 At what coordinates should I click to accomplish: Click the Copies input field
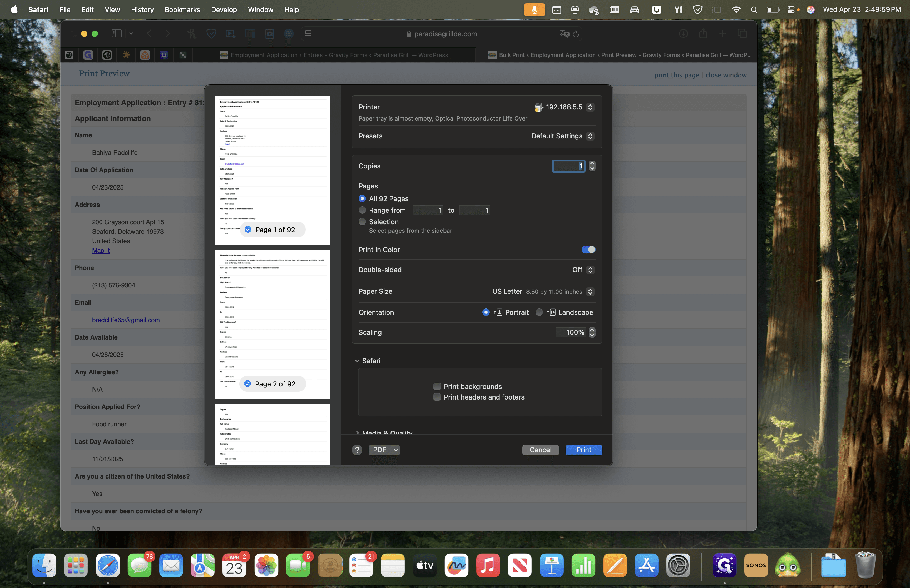pyautogui.click(x=568, y=166)
